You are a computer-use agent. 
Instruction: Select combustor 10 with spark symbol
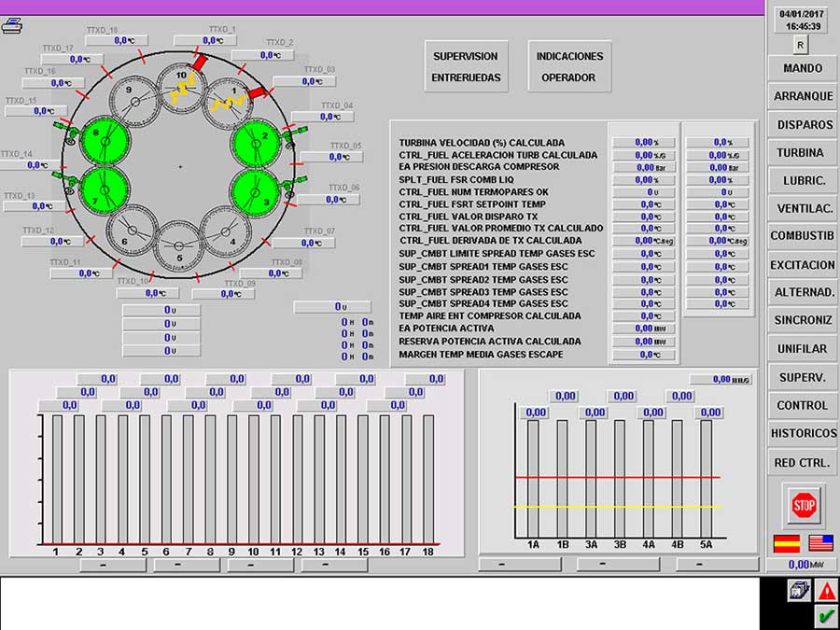(181, 88)
